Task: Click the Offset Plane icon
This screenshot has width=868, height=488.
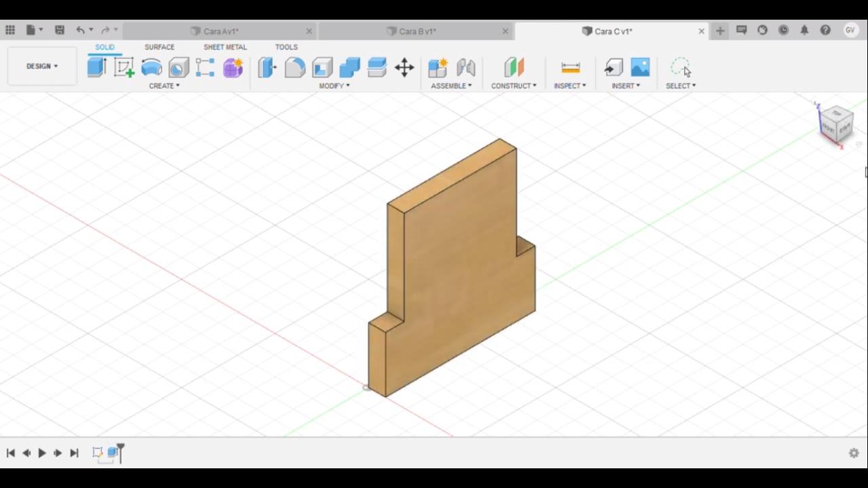Action: [514, 67]
